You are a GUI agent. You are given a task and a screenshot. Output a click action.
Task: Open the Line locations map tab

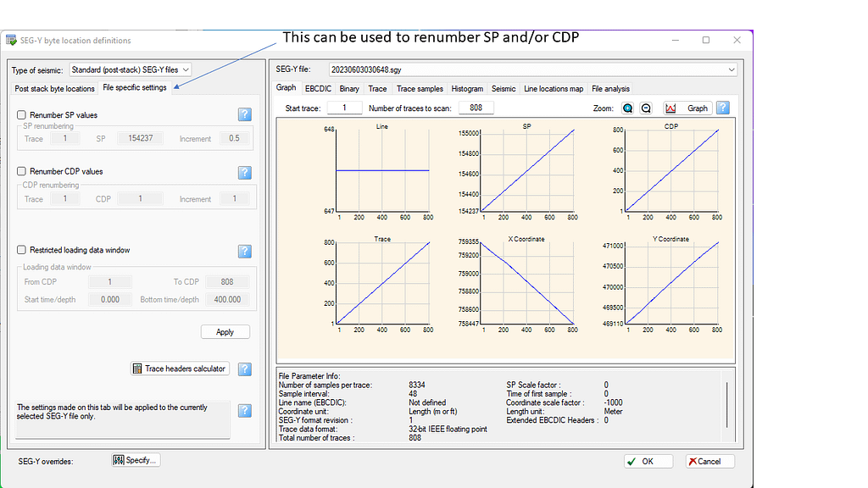[553, 88]
